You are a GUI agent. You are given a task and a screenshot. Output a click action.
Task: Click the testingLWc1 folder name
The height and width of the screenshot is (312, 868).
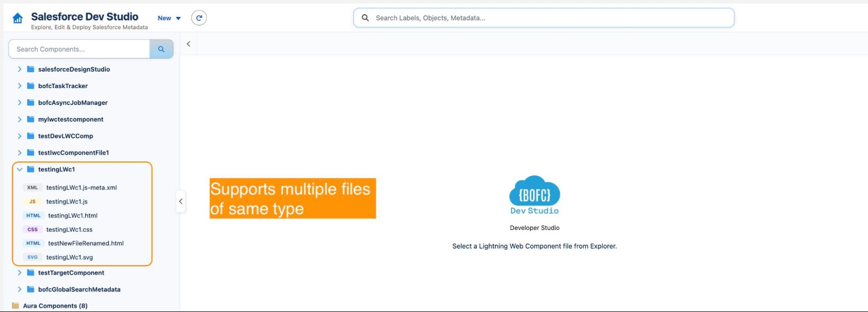[56, 169]
